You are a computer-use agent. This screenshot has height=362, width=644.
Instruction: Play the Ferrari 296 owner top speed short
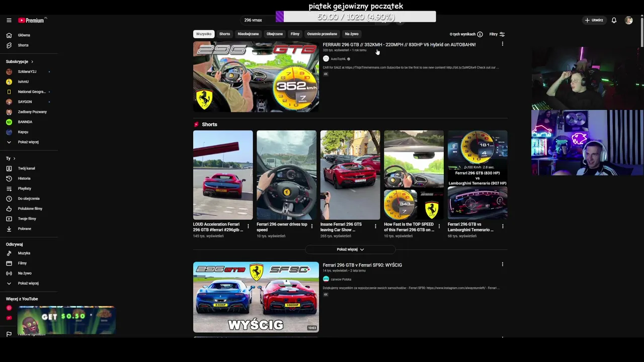pyautogui.click(x=286, y=175)
